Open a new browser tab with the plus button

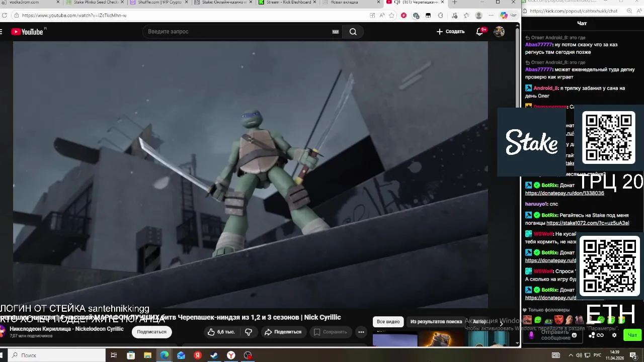click(x=455, y=3)
